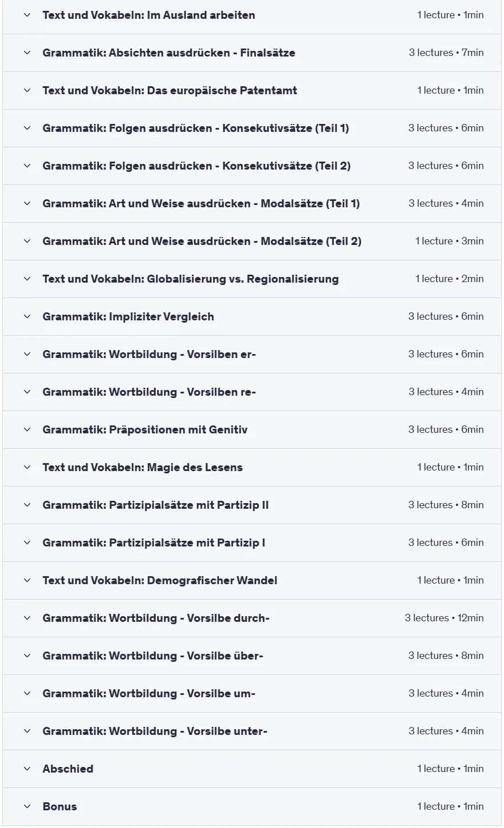Click the Vorsilben re- section title

[x=149, y=392]
